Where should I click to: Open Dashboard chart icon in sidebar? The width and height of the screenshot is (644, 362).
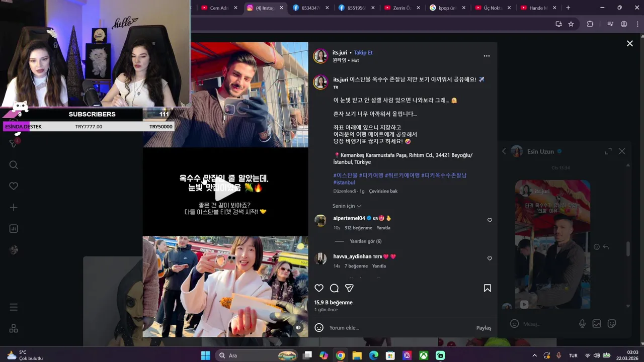pyautogui.click(x=14, y=229)
